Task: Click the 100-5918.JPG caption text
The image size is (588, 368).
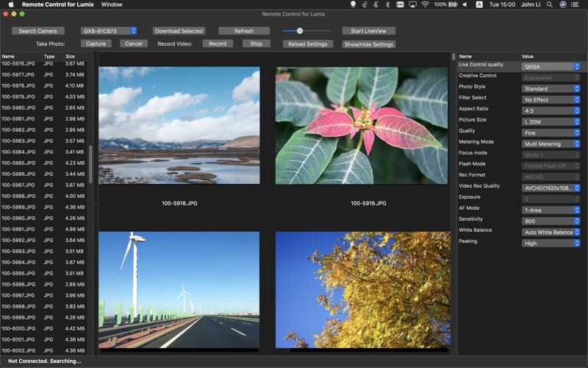Action: pos(179,203)
